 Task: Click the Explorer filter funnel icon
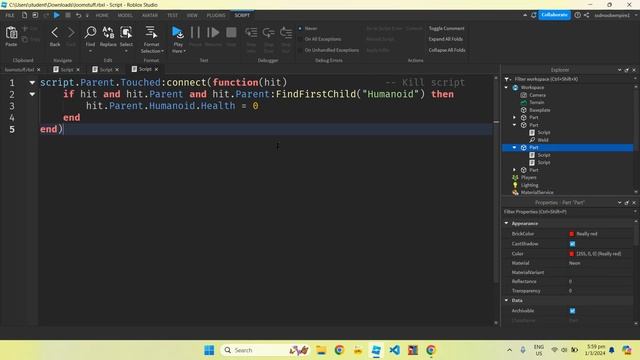click(x=507, y=79)
